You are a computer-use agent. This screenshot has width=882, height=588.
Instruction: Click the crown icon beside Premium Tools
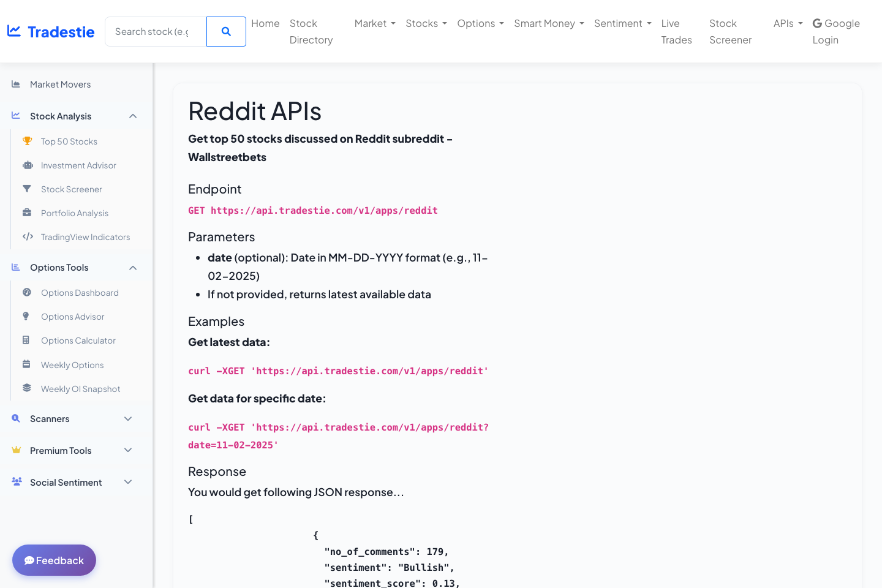coord(16,450)
